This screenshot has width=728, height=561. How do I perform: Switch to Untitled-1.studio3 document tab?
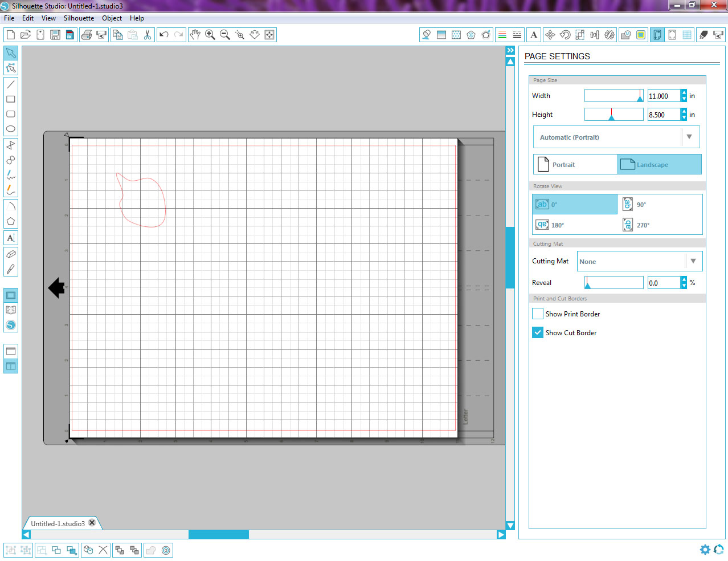click(x=58, y=523)
